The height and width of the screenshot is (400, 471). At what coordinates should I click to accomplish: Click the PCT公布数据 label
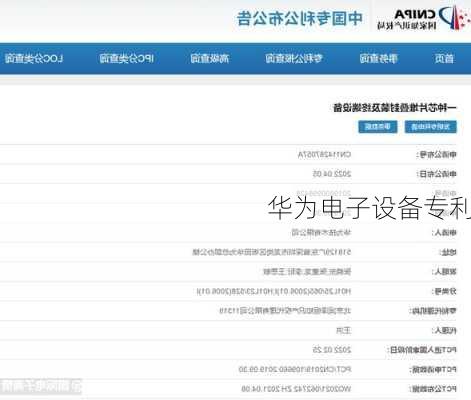(433, 389)
